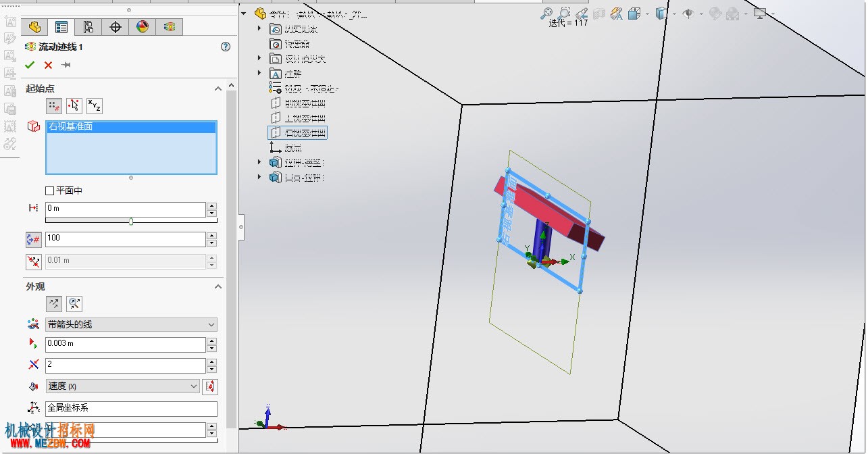This screenshot has height=456, width=868.
Task: Click the number of points field 100
Action: 125,239
